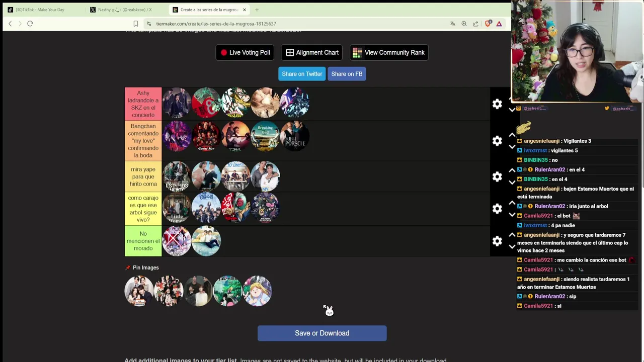Click the Pin Images label
The image size is (644, 362).
click(x=145, y=267)
